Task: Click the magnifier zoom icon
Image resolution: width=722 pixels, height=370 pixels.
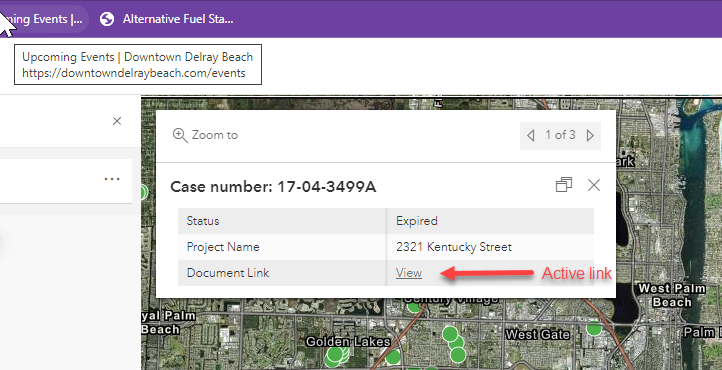Action: pyautogui.click(x=180, y=135)
